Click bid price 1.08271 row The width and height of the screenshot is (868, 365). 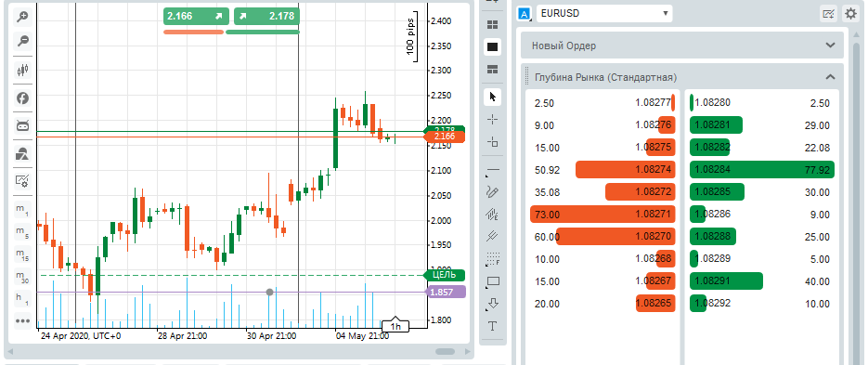click(602, 215)
